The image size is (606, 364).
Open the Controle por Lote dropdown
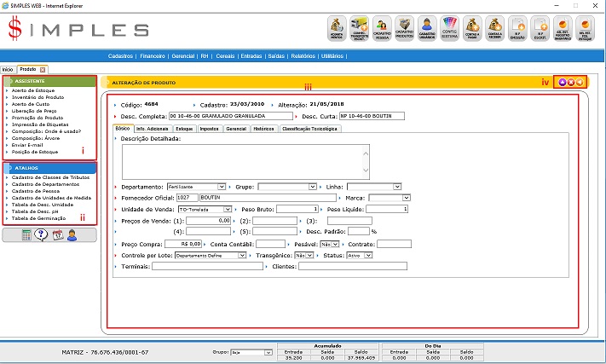[243, 255]
